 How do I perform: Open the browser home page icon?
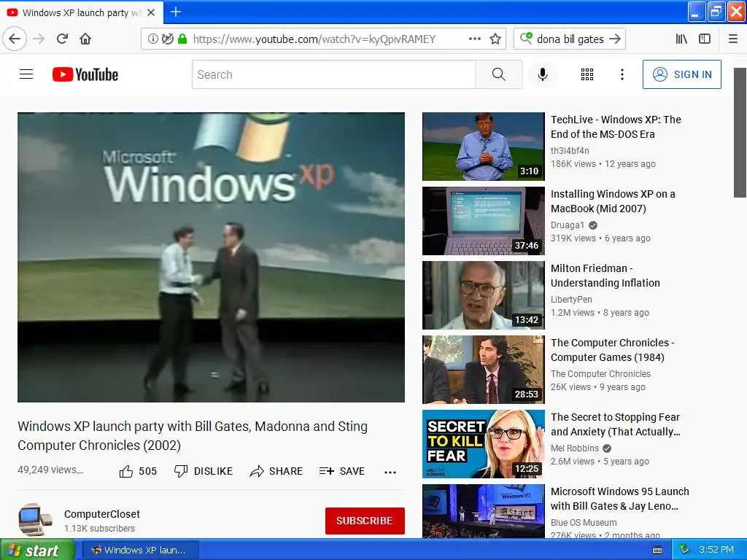[x=85, y=39]
